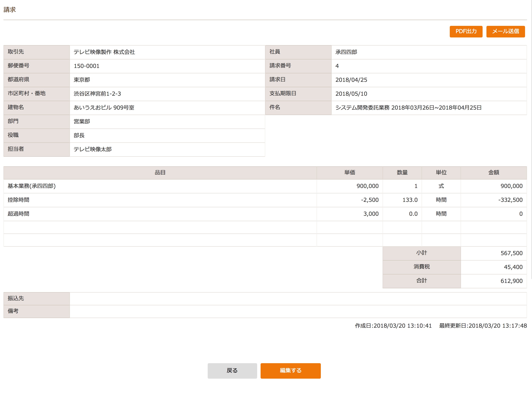The image size is (532, 396).
Task: Click the 備考 label cell
Action: pyautogui.click(x=37, y=311)
